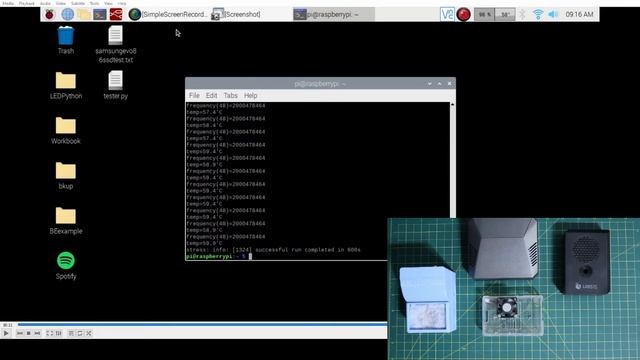Launch the terminal from the taskbar launcher
This screenshot has width=640, height=360.
(100, 14)
